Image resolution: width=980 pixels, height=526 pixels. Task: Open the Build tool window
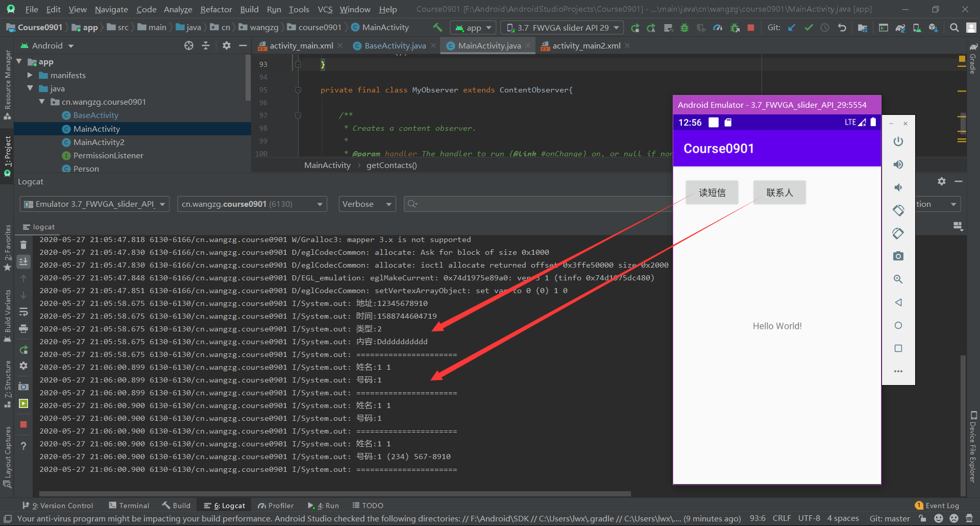pyautogui.click(x=177, y=506)
